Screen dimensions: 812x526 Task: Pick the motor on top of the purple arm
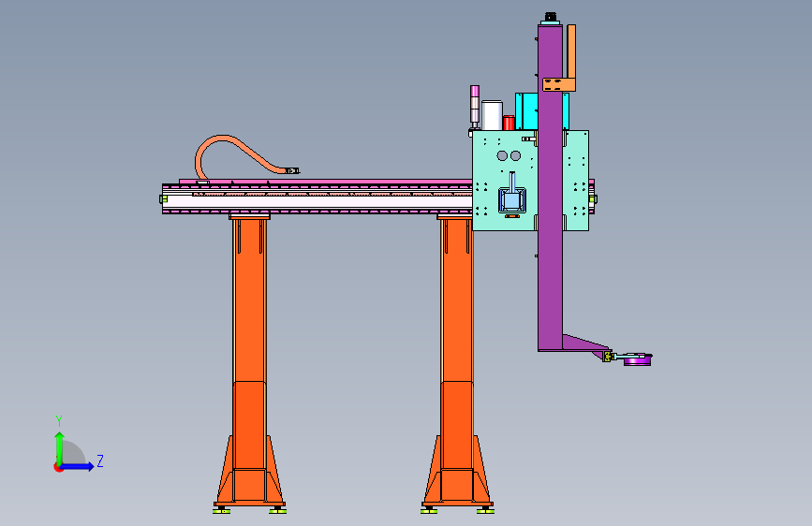click(550, 19)
